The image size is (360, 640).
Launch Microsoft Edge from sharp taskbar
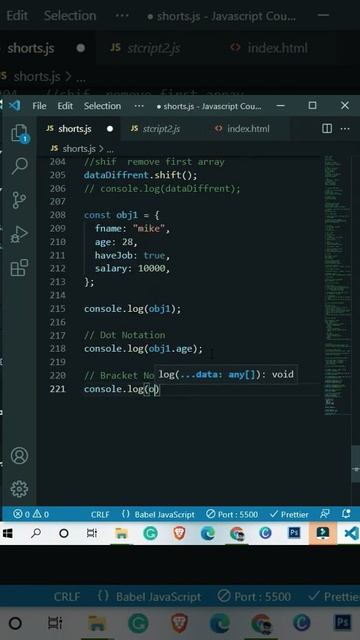(x=208, y=533)
